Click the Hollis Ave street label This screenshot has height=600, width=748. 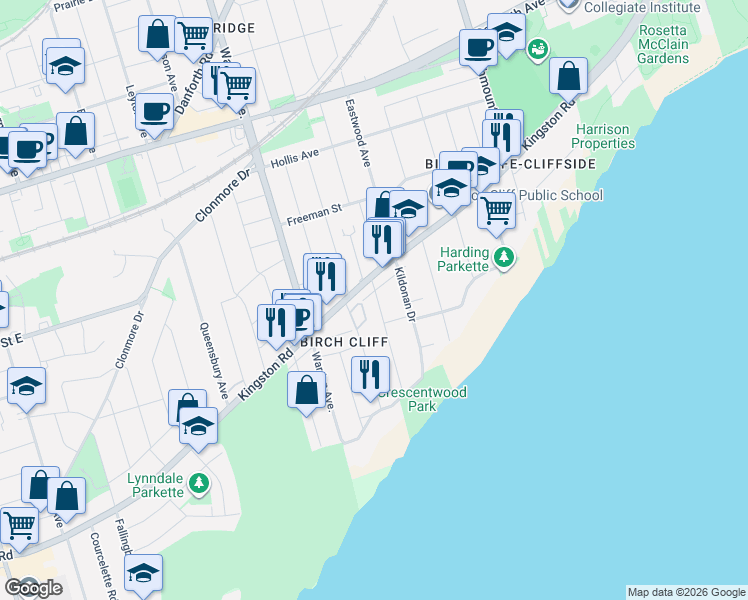pos(295,158)
